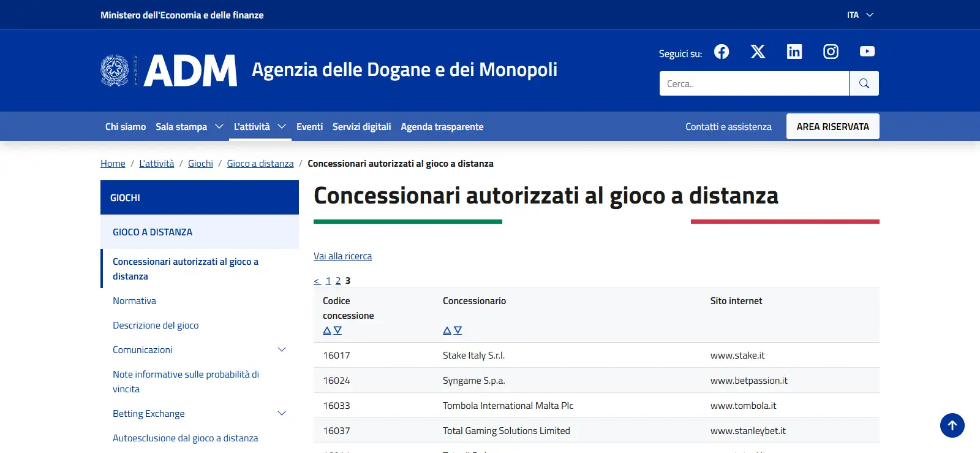Open the Giochi breadcrumb link
This screenshot has width=980, height=453.
click(200, 164)
